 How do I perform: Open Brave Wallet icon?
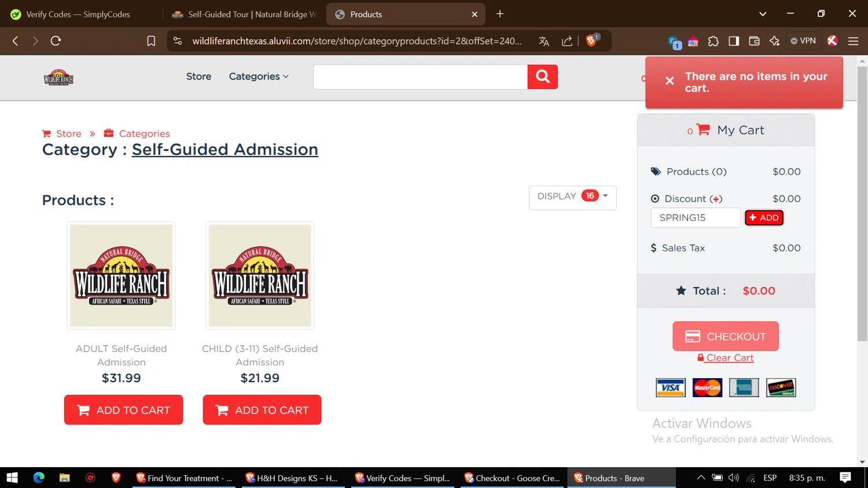754,41
